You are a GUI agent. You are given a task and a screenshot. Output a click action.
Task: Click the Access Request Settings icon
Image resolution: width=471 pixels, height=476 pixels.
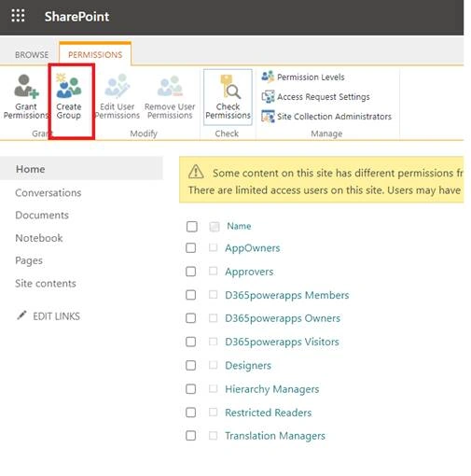coord(268,96)
